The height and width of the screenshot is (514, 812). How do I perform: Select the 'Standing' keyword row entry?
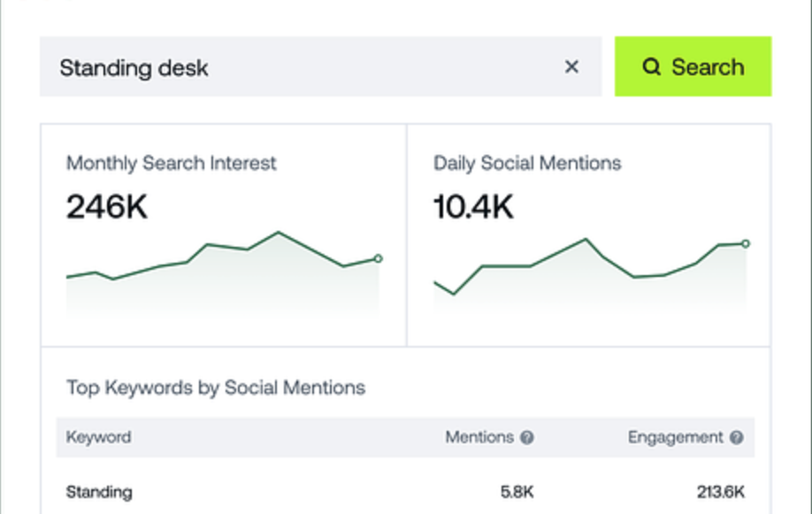tap(99, 492)
